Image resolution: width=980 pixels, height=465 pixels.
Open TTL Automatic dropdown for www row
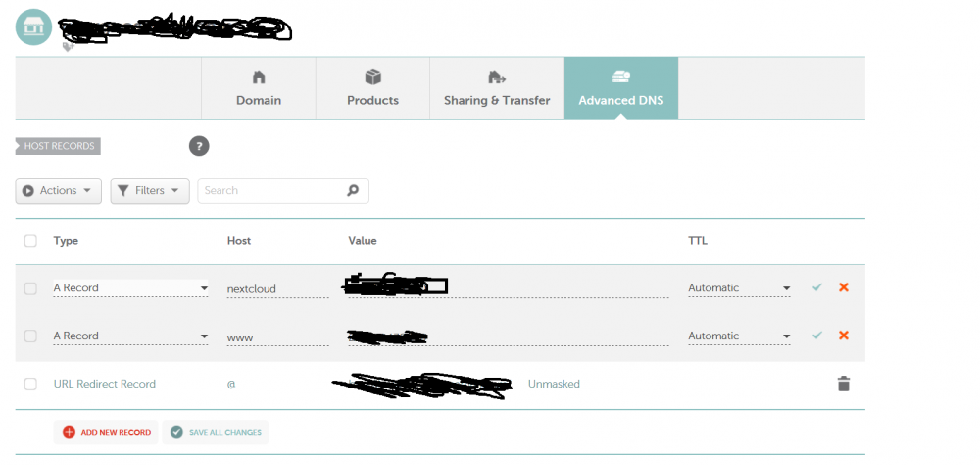[739, 336]
